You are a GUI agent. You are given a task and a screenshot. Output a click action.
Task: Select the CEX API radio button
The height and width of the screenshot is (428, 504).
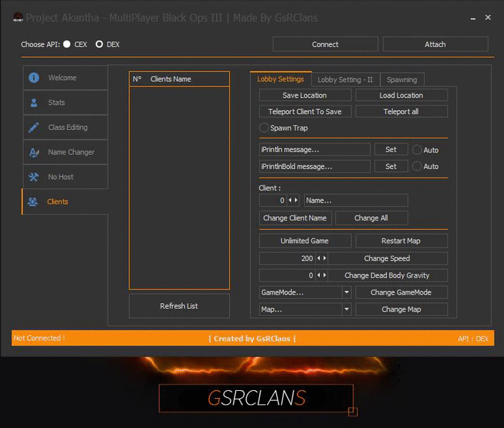coord(67,44)
